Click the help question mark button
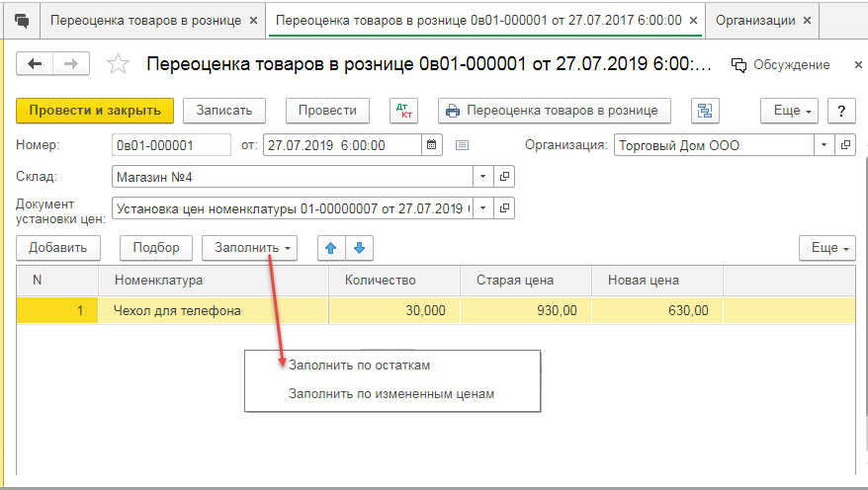This screenshot has width=868, height=490. [840, 111]
